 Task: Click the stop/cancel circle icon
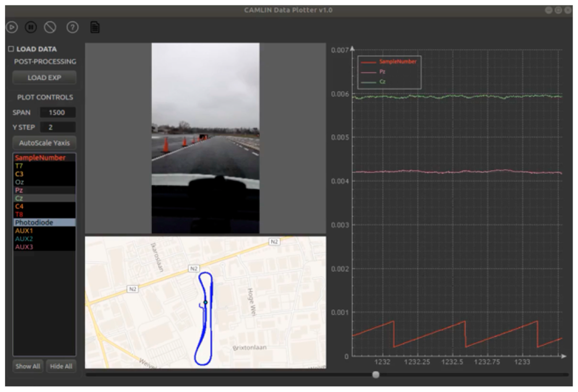50,27
